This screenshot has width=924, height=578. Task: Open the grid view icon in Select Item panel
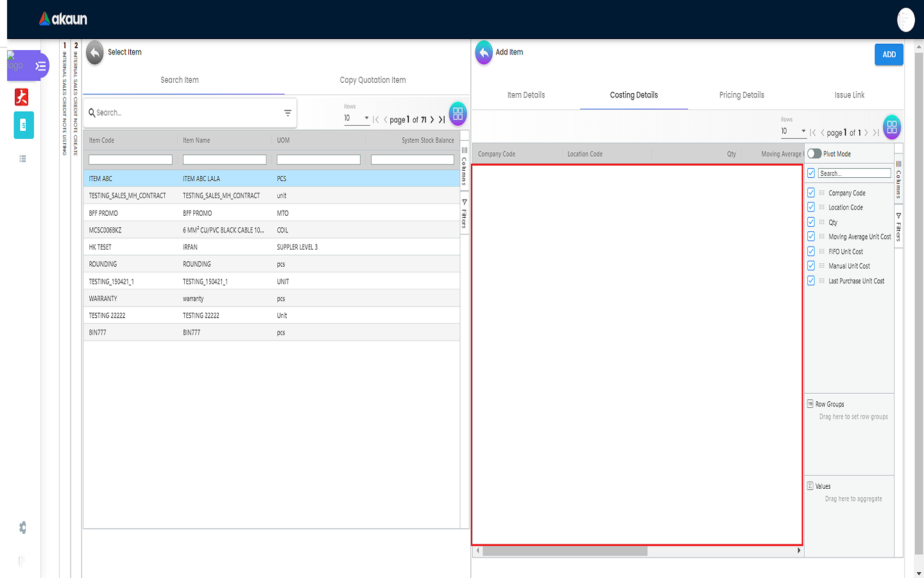tap(458, 114)
